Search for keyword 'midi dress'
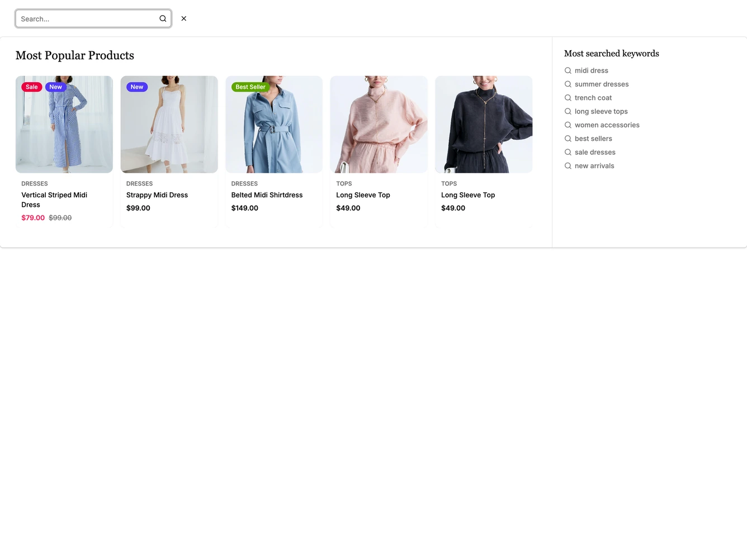Image resolution: width=747 pixels, height=560 pixels. [x=591, y=70]
